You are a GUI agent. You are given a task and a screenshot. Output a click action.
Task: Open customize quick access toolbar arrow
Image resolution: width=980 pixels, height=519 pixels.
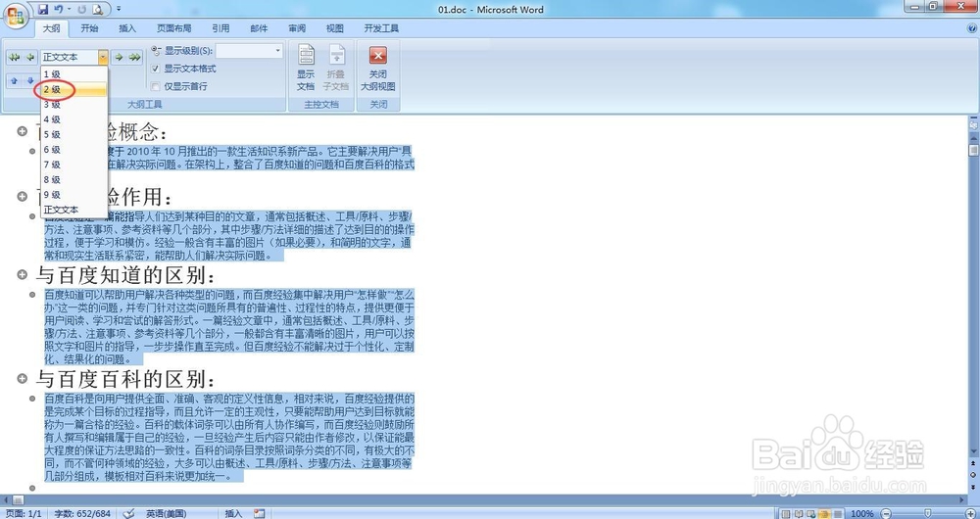(119, 10)
